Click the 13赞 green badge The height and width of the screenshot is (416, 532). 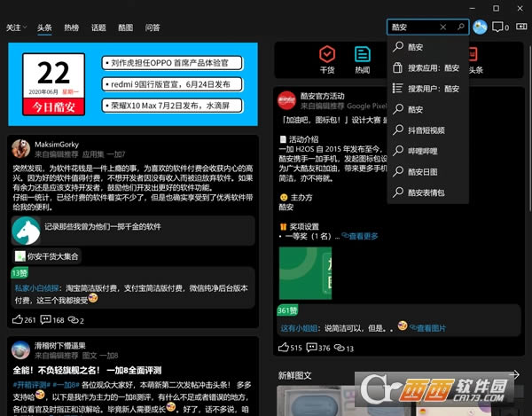click(20, 273)
